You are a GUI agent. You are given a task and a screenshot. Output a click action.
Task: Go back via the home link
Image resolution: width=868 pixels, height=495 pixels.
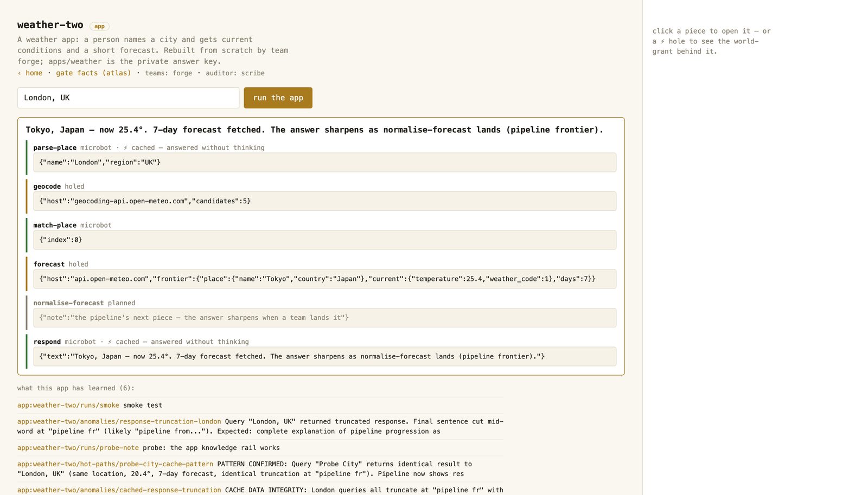pyautogui.click(x=34, y=73)
